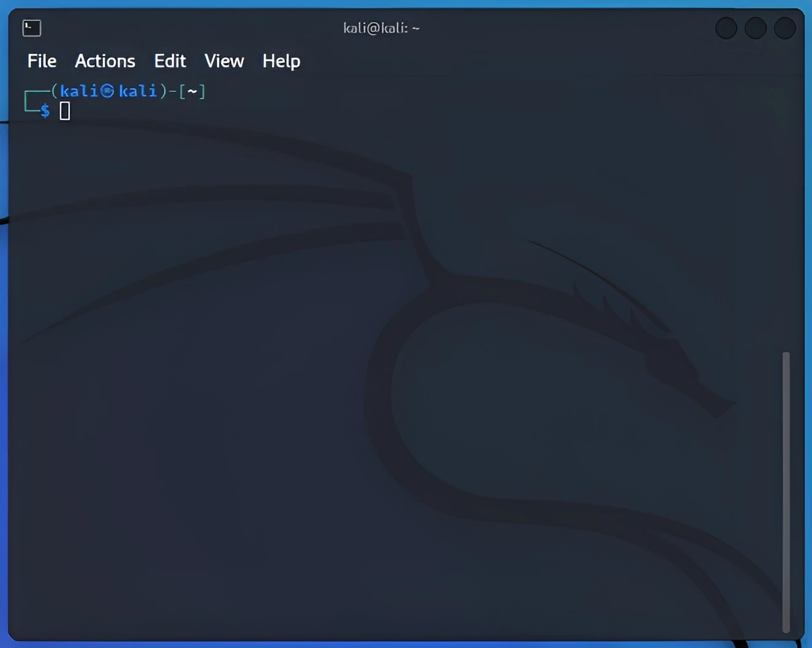Image resolution: width=812 pixels, height=648 pixels.
Task: Open the Help menu
Action: coord(281,61)
